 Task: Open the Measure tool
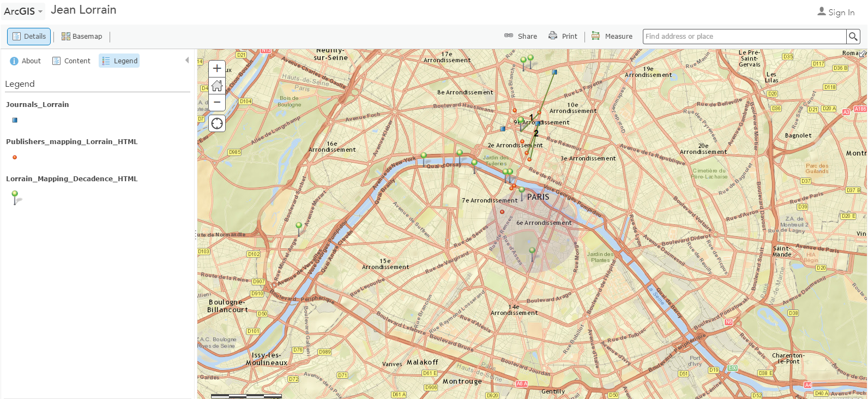[x=612, y=37]
